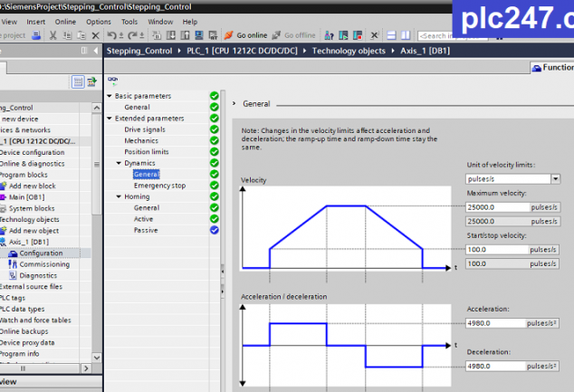Open Diagnostics under Axis_1
This screenshot has width=574, height=392.
point(38,275)
